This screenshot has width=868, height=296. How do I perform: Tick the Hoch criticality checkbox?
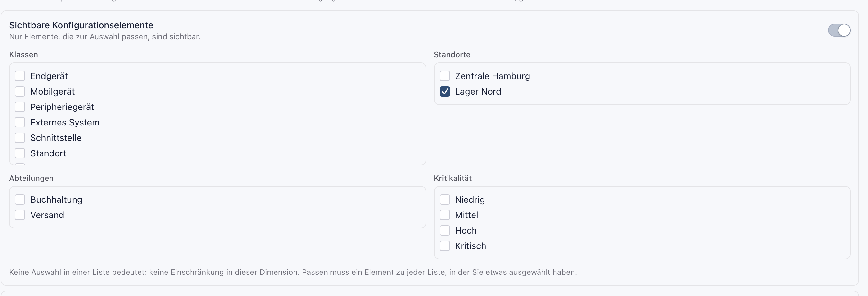[445, 231]
